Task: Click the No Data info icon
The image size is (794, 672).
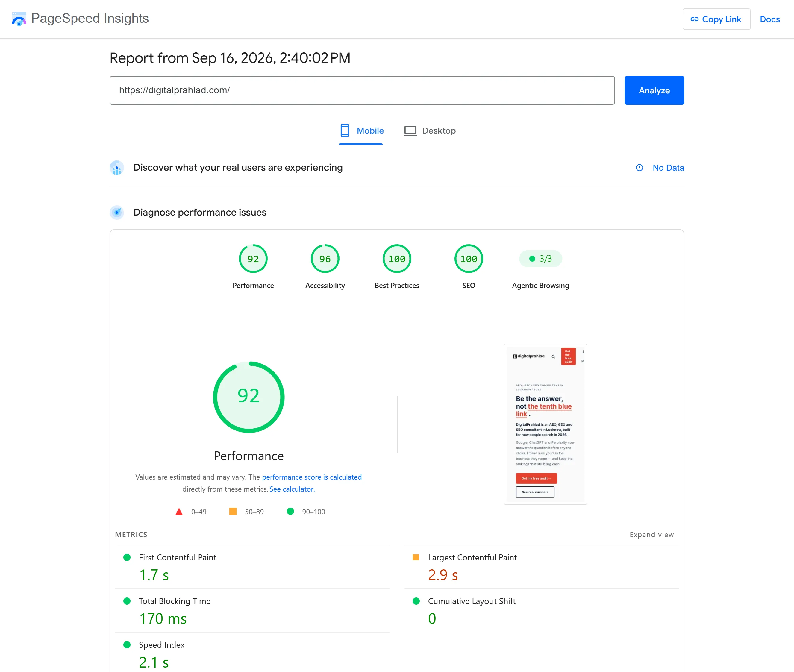Action: click(639, 168)
